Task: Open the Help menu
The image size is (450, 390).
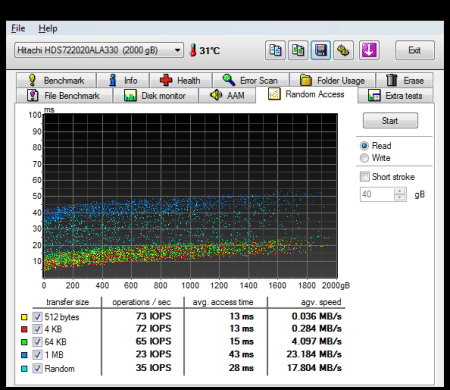Action: coord(48,29)
